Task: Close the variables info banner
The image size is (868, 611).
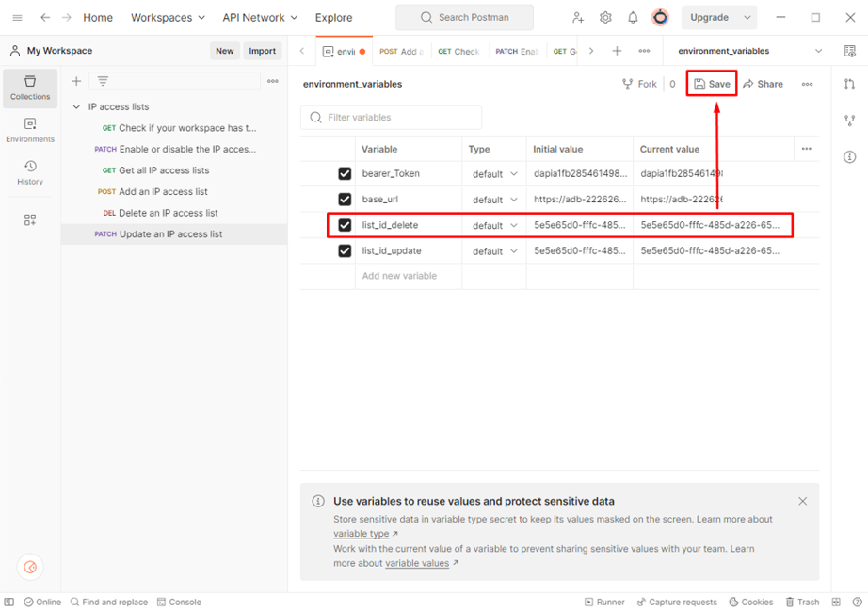Action: point(802,502)
